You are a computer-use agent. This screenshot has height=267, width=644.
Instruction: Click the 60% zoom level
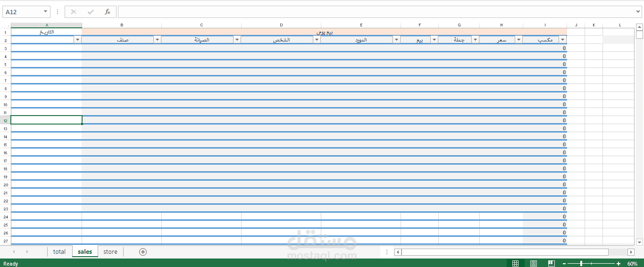632,264
